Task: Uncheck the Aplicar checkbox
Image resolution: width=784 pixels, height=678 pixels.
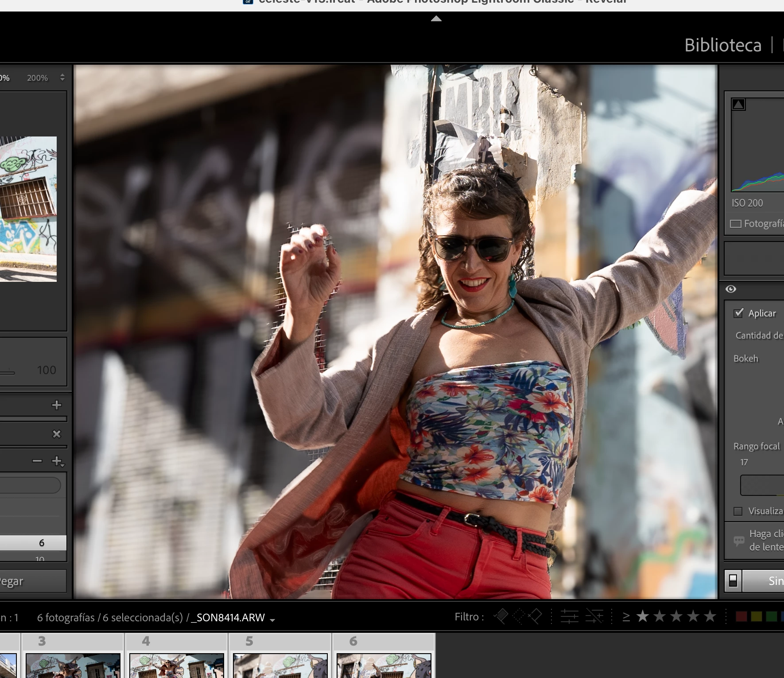Action: [738, 313]
